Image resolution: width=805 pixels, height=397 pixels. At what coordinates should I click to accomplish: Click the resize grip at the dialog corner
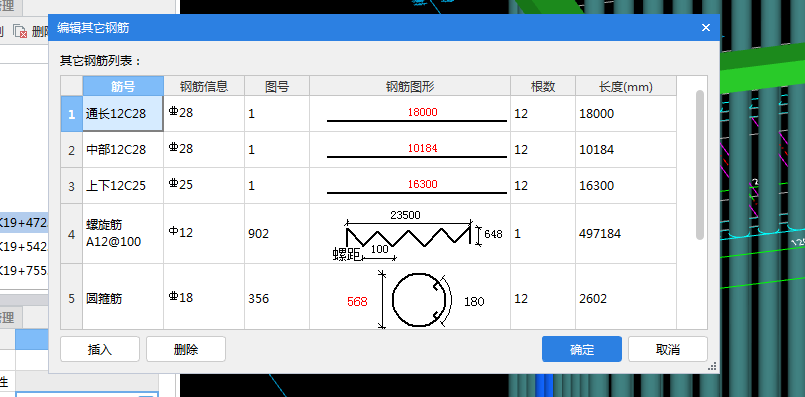click(x=712, y=366)
